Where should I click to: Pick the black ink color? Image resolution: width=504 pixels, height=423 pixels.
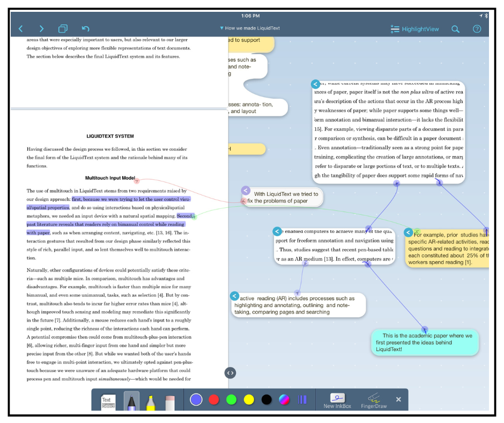click(266, 399)
